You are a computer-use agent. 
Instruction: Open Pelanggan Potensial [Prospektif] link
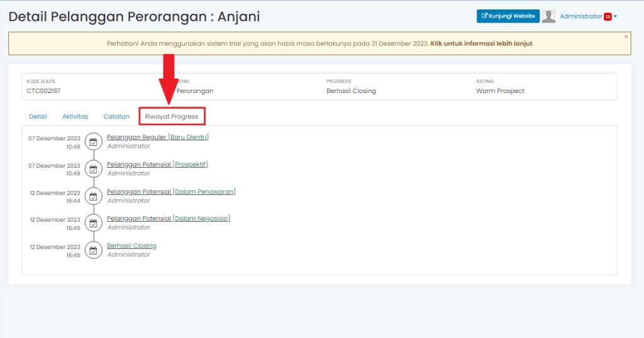(157, 164)
